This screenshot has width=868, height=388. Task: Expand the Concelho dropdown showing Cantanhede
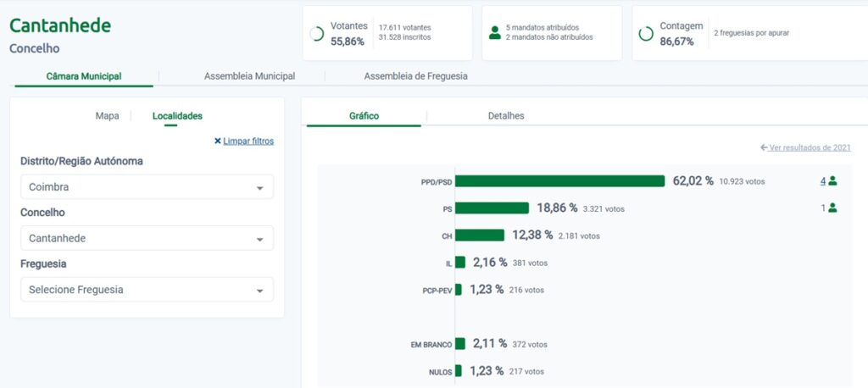[147, 238]
